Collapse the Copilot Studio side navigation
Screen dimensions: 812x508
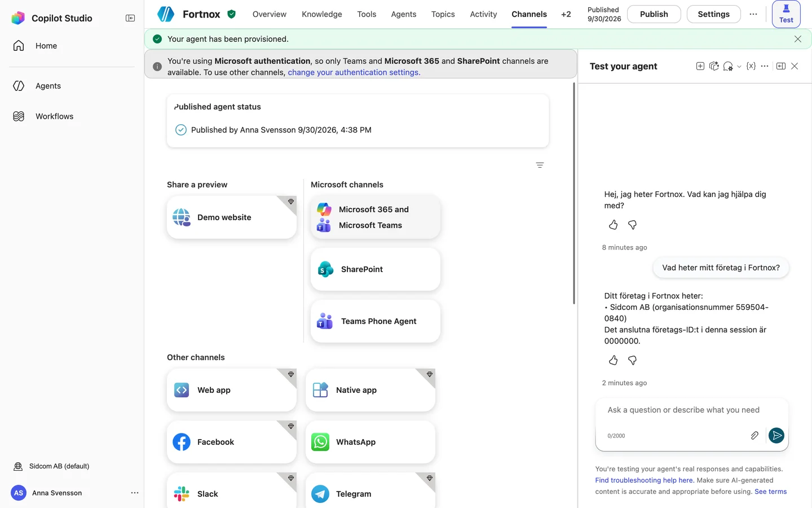click(130, 18)
